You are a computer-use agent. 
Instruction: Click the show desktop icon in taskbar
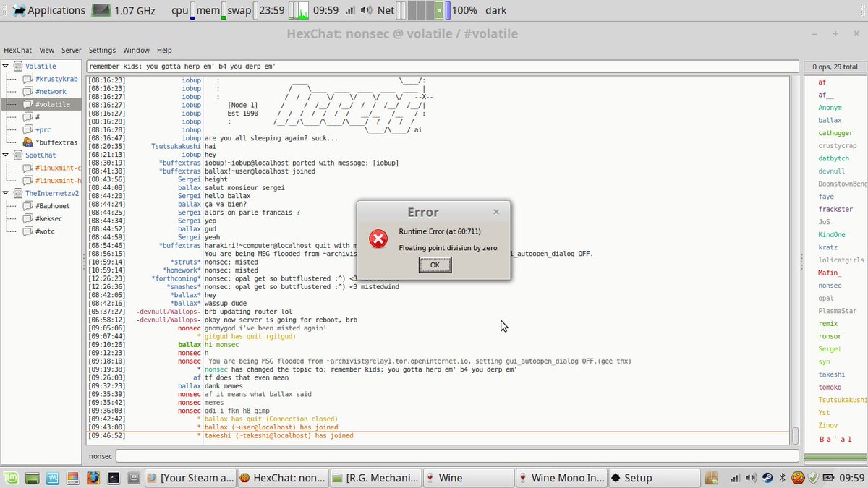[33, 477]
